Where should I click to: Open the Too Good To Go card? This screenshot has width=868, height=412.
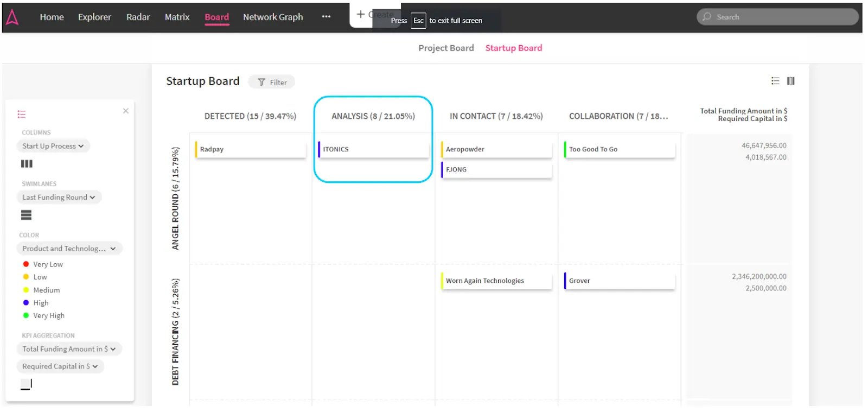click(x=620, y=149)
